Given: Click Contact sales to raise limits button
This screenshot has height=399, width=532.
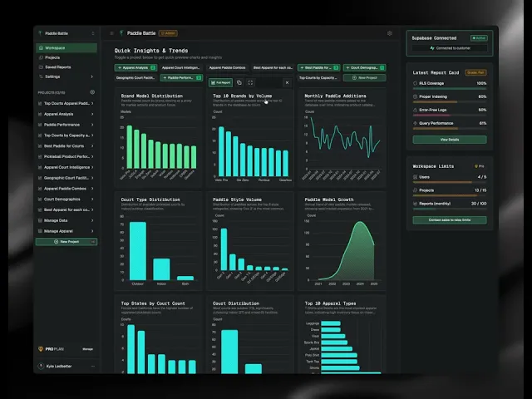Looking at the screenshot, I should tap(450, 219).
